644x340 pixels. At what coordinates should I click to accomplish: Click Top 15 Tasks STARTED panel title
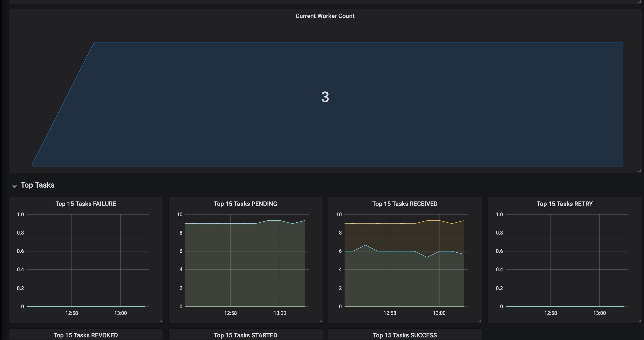[245, 335]
